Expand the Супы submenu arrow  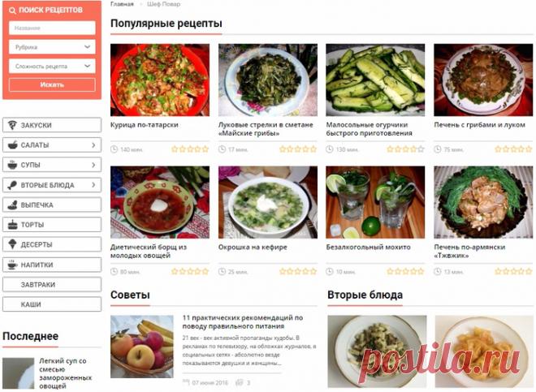point(93,165)
